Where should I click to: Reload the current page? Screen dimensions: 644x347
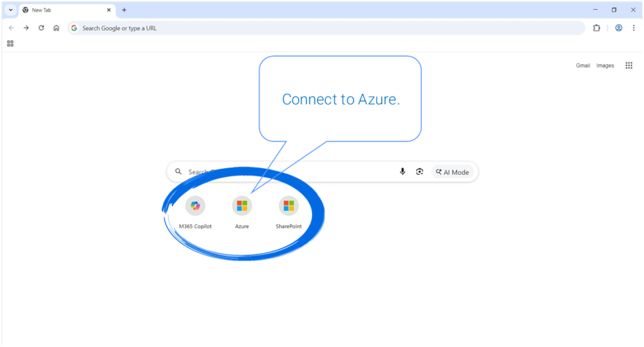pos(42,28)
